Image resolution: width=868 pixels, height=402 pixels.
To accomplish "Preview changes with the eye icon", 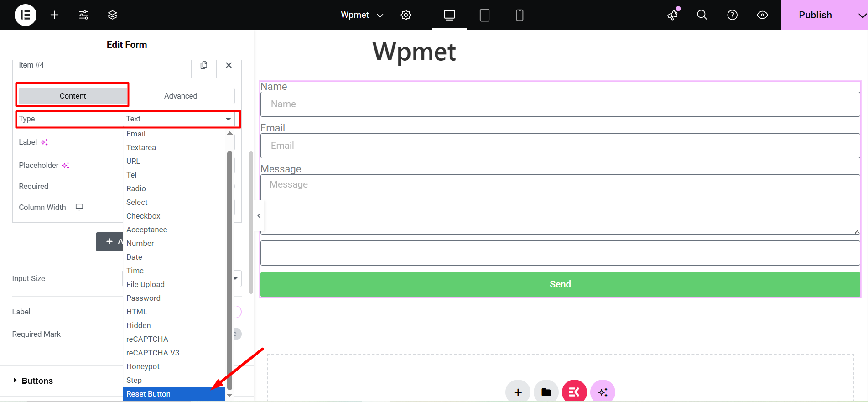I will (x=763, y=15).
